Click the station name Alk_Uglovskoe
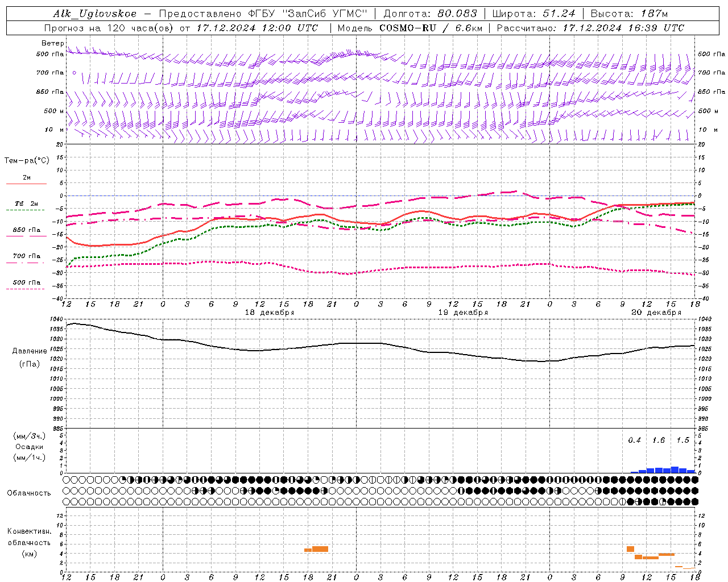Viewport: 728px width, 582px height. 95,14
